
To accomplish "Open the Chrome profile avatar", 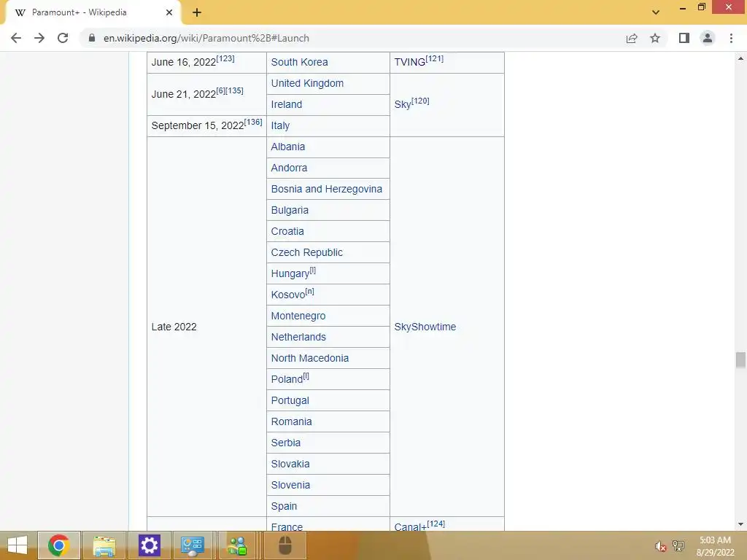I will (x=708, y=38).
